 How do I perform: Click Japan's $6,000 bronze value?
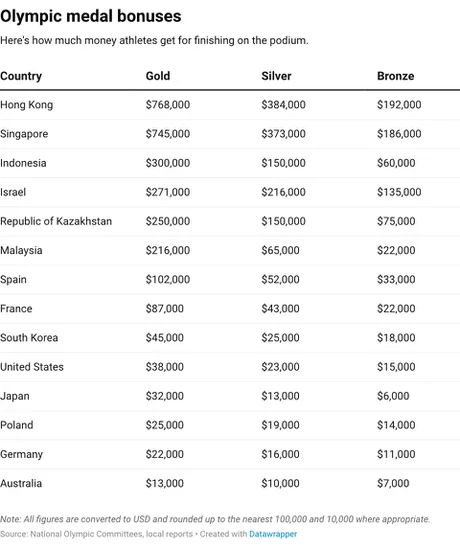point(393,396)
